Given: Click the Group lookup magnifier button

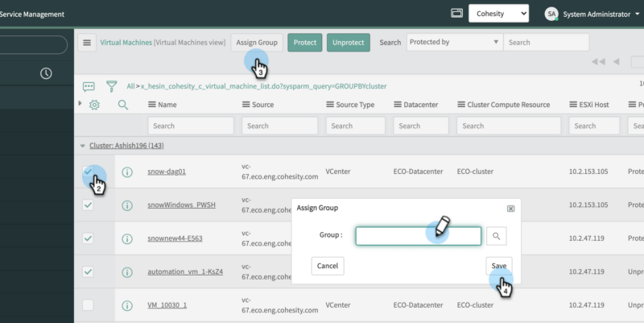Looking at the screenshot, I should 497,235.
